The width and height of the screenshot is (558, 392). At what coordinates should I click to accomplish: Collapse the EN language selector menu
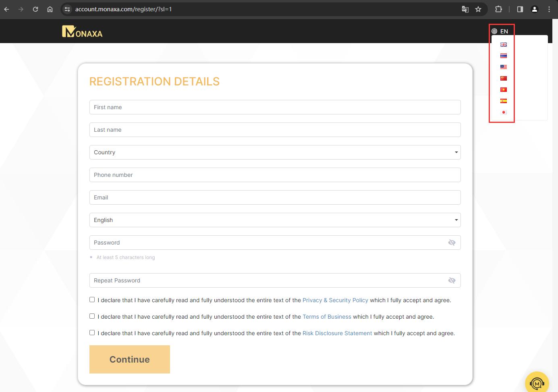coord(500,31)
